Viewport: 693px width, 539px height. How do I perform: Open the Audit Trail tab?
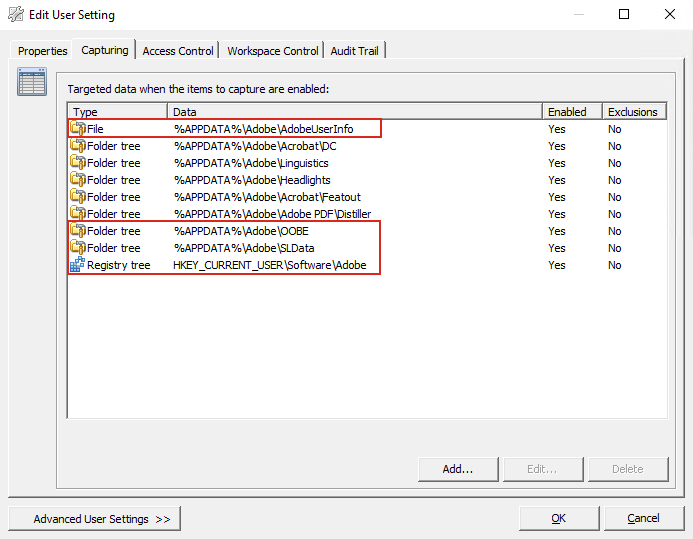[x=356, y=51]
